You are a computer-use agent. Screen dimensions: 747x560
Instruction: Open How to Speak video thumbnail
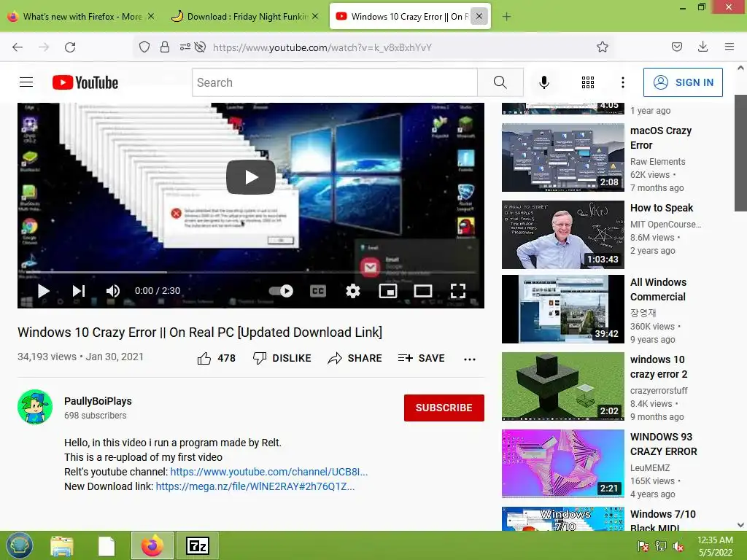(x=562, y=235)
